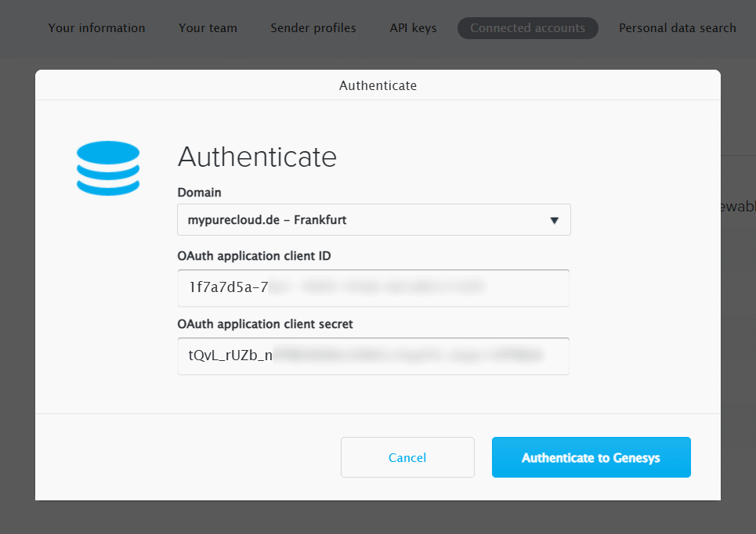The width and height of the screenshot is (756, 534).
Task: Select the Connected accounts tab
Action: pyautogui.click(x=528, y=28)
